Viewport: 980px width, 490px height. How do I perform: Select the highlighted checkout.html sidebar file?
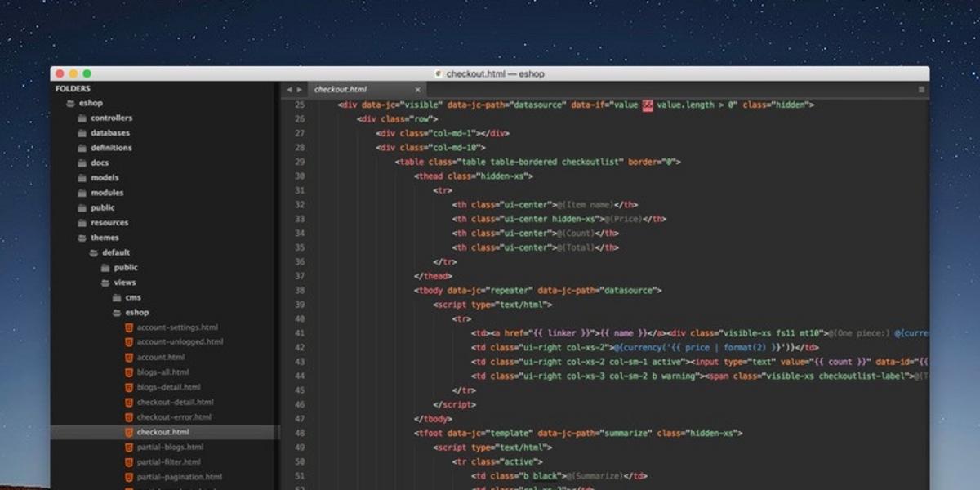[165, 432]
